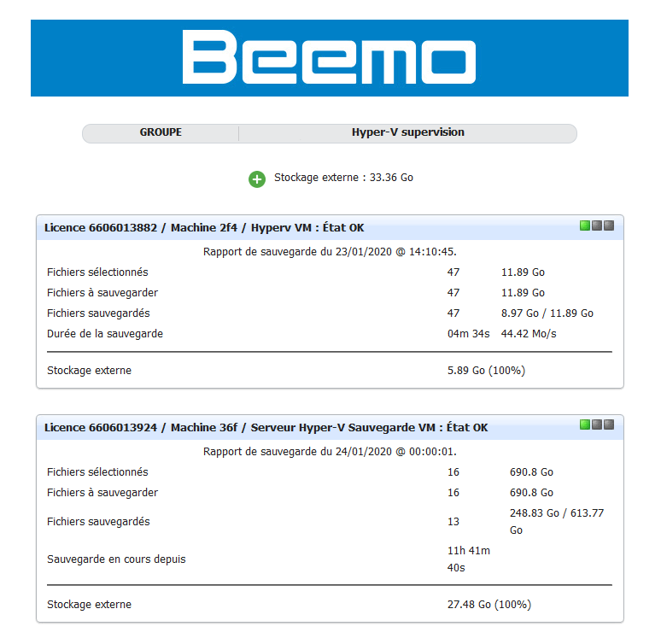Click last gray status square for Machine 2f4

pyautogui.click(x=609, y=225)
